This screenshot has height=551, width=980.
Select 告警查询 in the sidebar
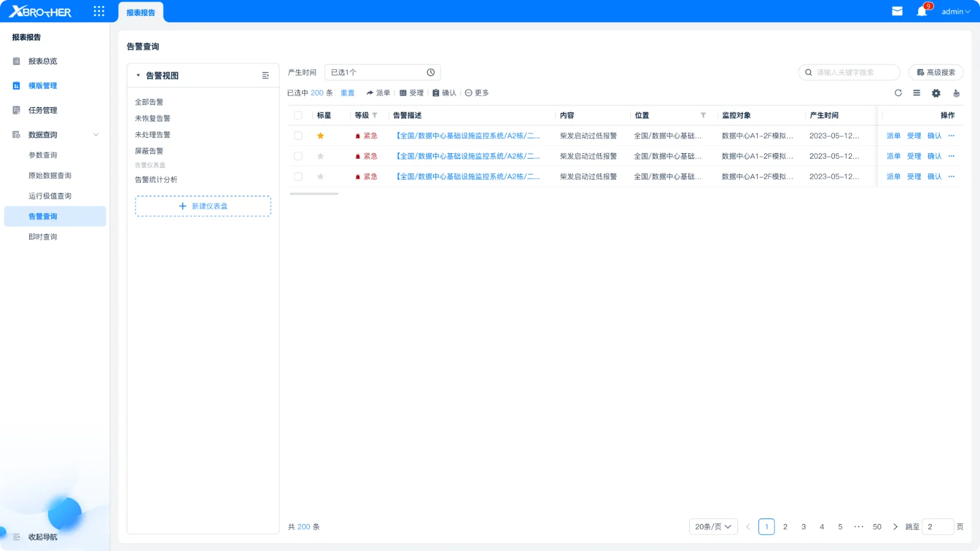click(55, 216)
